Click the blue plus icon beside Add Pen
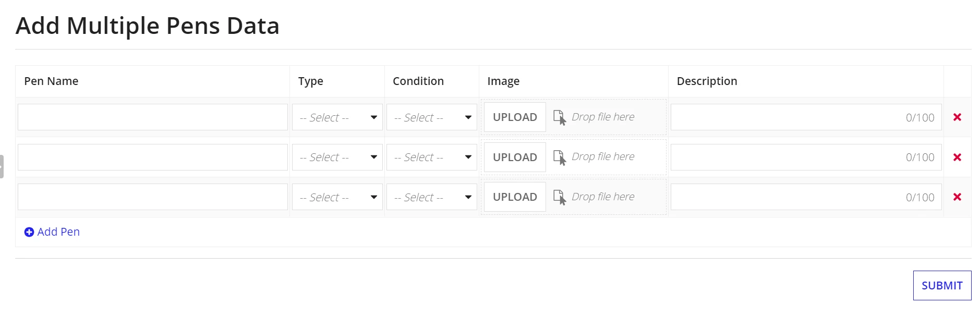The height and width of the screenshot is (316, 980). tap(29, 232)
